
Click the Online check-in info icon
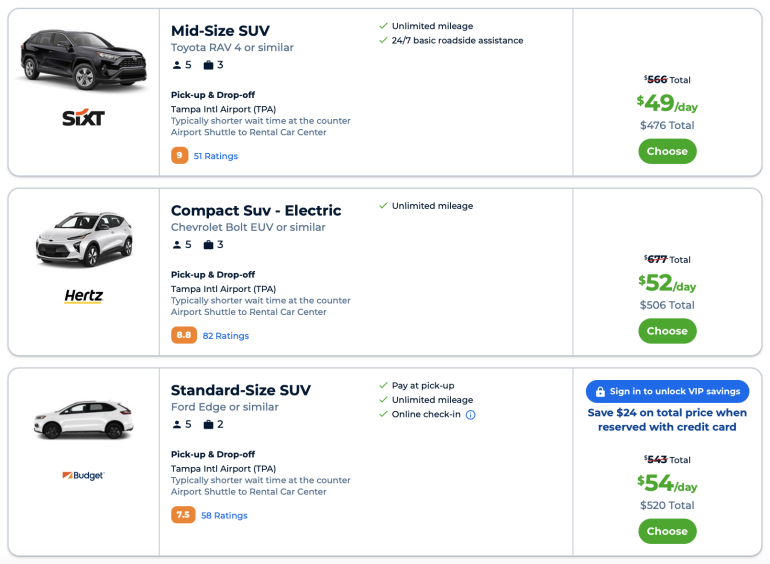click(x=470, y=415)
